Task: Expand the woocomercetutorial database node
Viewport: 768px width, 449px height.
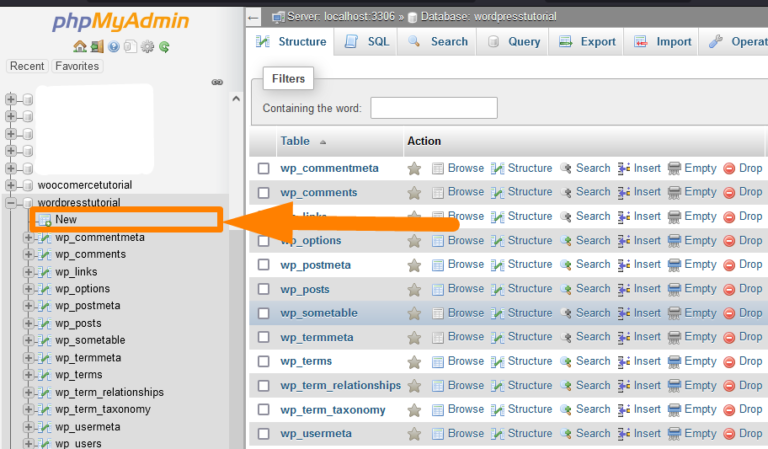Action: pos(11,185)
